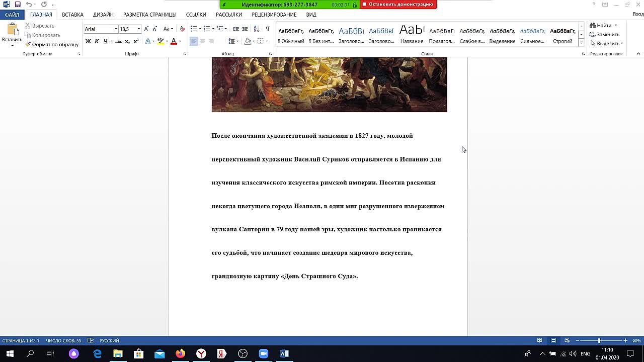Apply strikethrough formatting
Screen dimensions: 644x362
[x=119, y=40]
